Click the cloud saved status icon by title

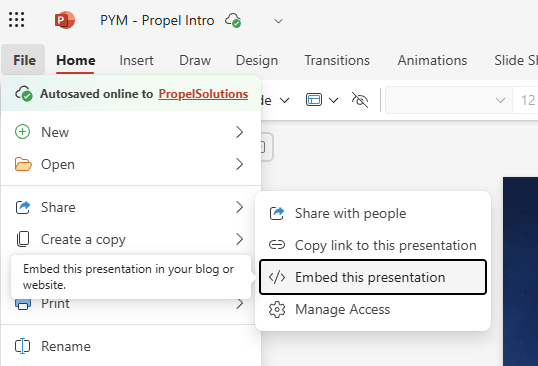(x=233, y=20)
